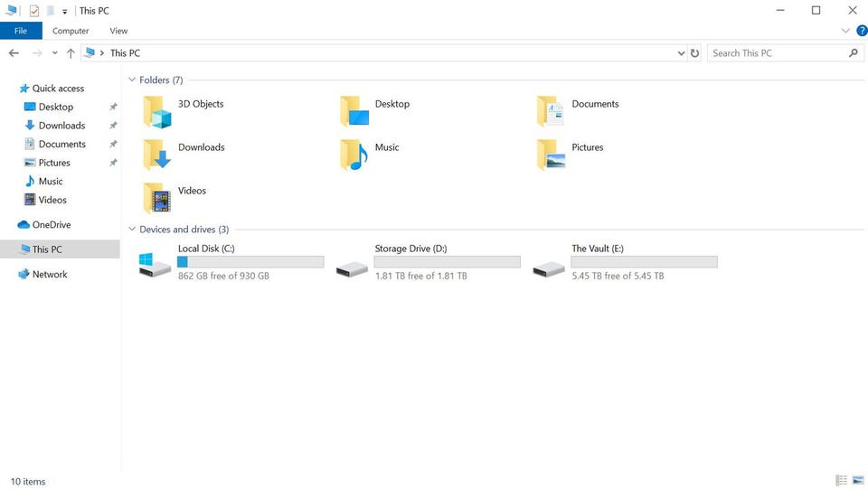Click This PC in the address bar
The height and width of the screenshot is (489, 868).
(x=125, y=53)
